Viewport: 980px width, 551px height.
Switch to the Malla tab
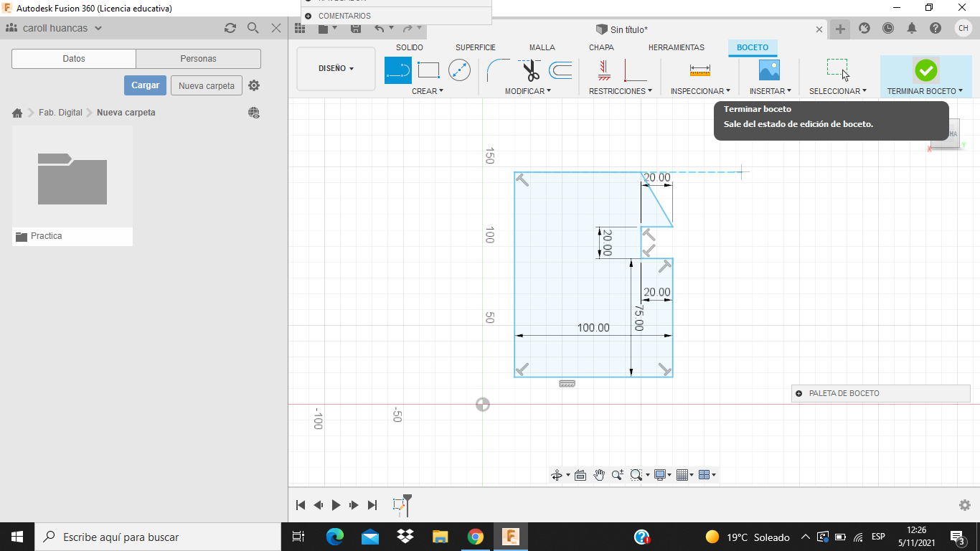pyautogui.click(x=542, y=47)
